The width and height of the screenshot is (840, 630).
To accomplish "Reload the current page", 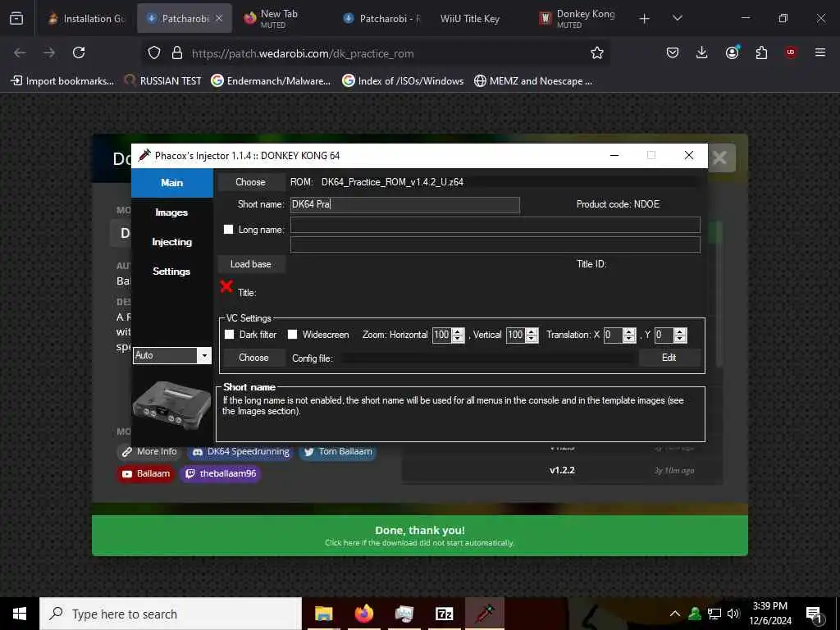I will coord(79,52).
